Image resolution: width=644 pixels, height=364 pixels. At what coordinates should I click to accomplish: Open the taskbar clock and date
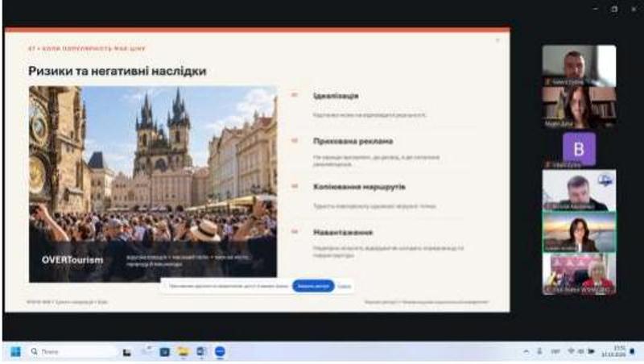[613, 351]
